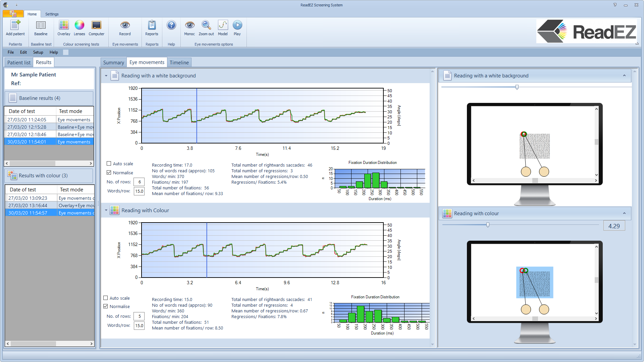Enable Auto scale for Reading with Colour
The width and height of the screenshot is (644, 362).
click(x=106, y=298)
